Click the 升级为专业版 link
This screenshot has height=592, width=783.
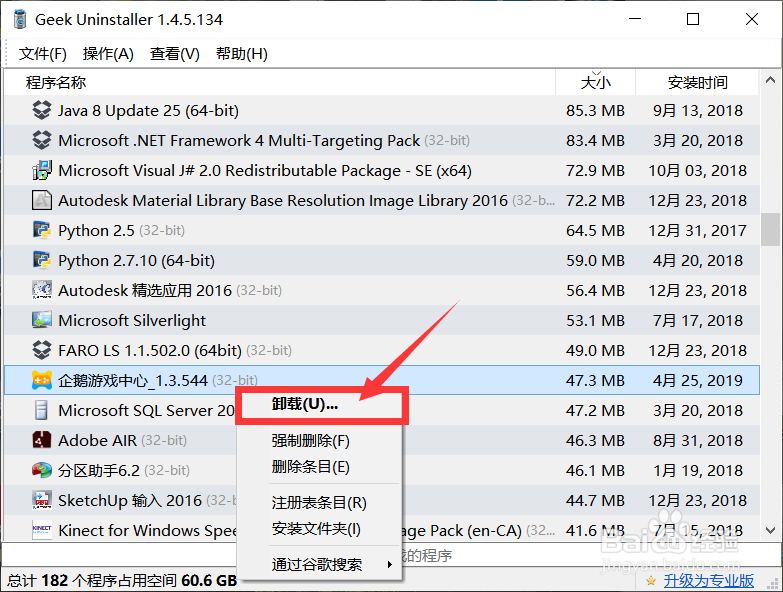pos(709,581)
